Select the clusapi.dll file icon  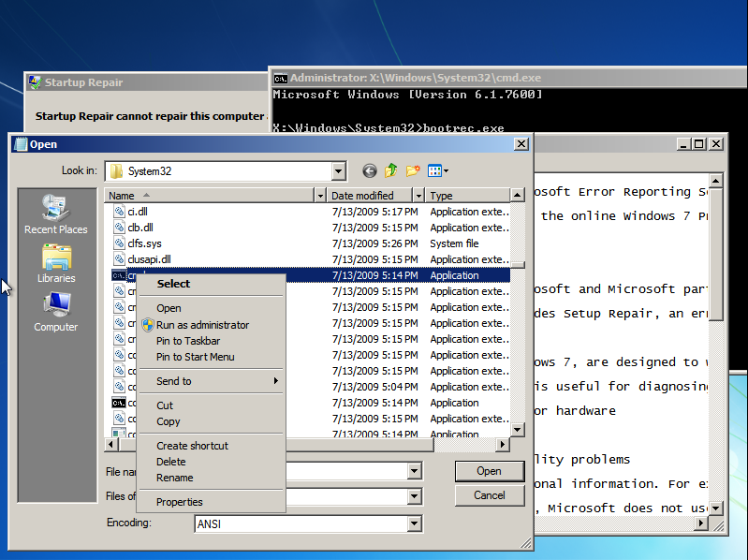(x=119, y=259)
